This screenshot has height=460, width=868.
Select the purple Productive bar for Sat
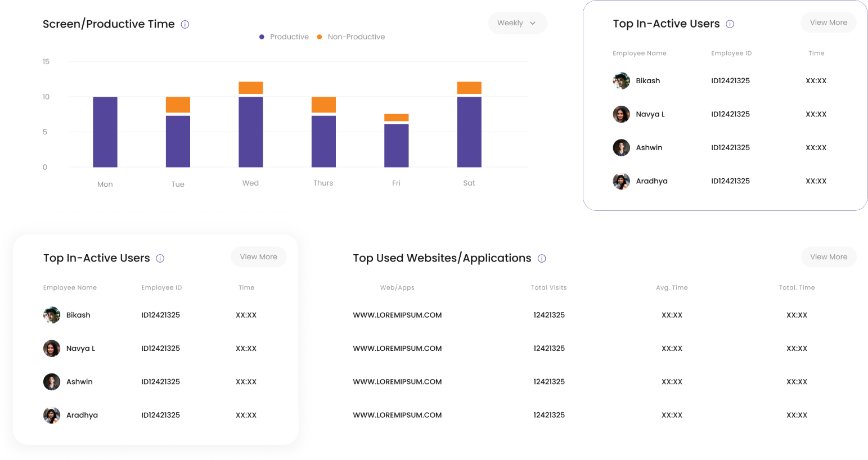pyautogui.click(x=469, y=132)
